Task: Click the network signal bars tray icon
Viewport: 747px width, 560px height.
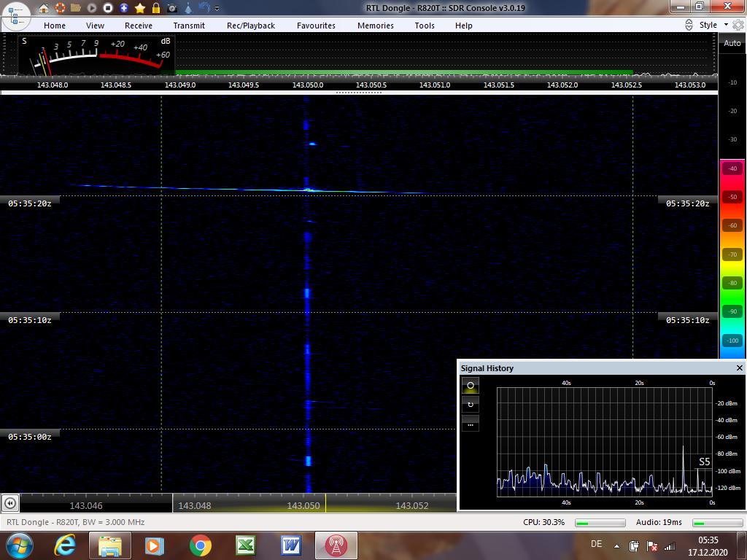Action: click(670, 546)
